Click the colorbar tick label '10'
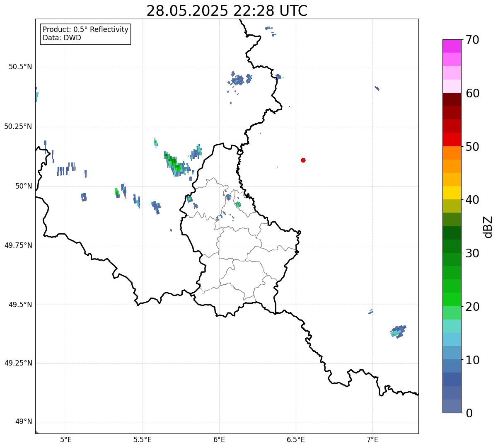The width and height of the screenshot is (498, 448). (x=472, y=361)
